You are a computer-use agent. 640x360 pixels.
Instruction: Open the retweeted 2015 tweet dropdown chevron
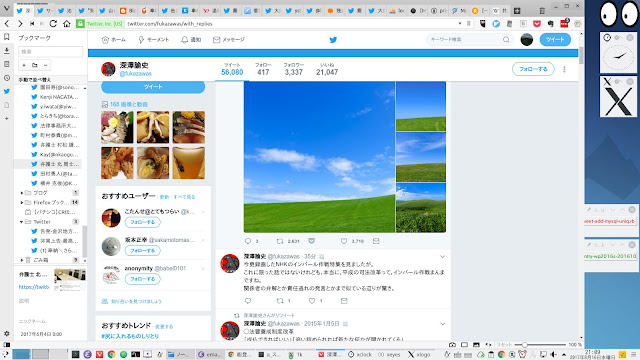[442, 324]
